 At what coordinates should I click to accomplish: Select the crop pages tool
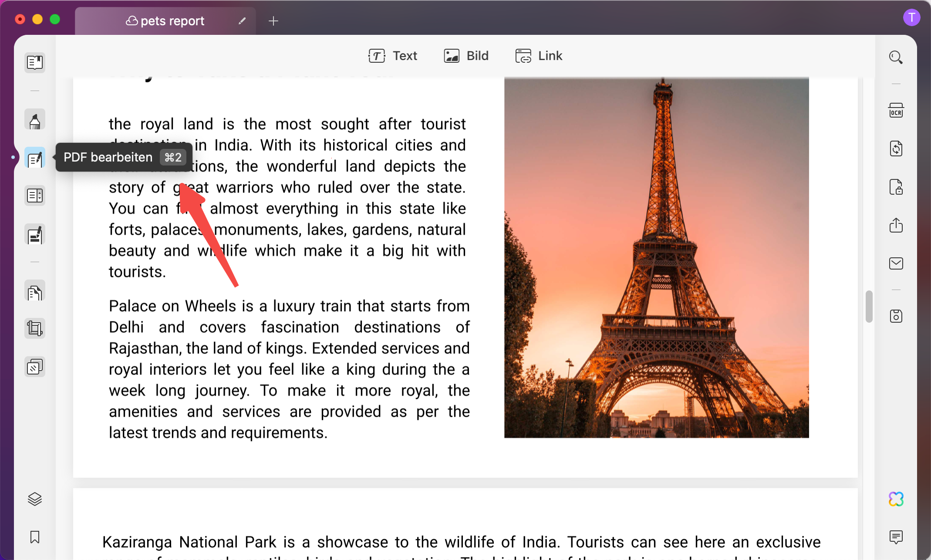coord(35,328)
